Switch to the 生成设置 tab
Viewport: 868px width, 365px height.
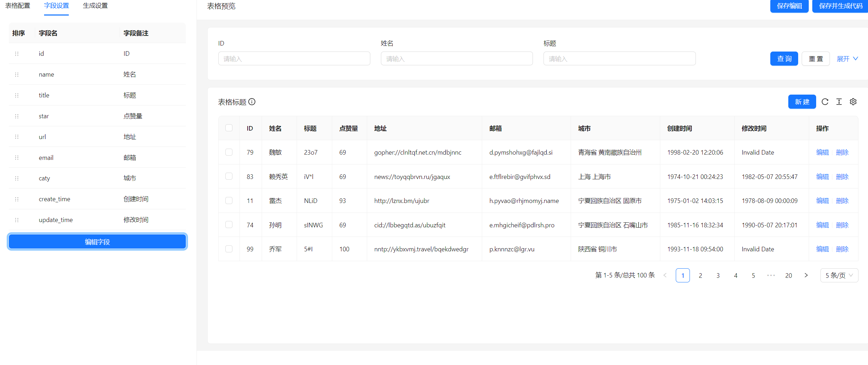(x=95, y=6)
